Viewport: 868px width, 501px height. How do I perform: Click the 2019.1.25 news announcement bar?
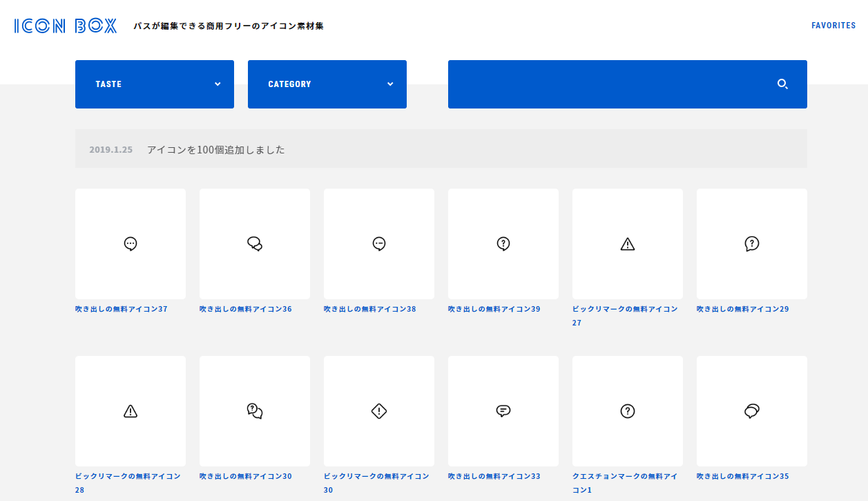coord(441,149)
